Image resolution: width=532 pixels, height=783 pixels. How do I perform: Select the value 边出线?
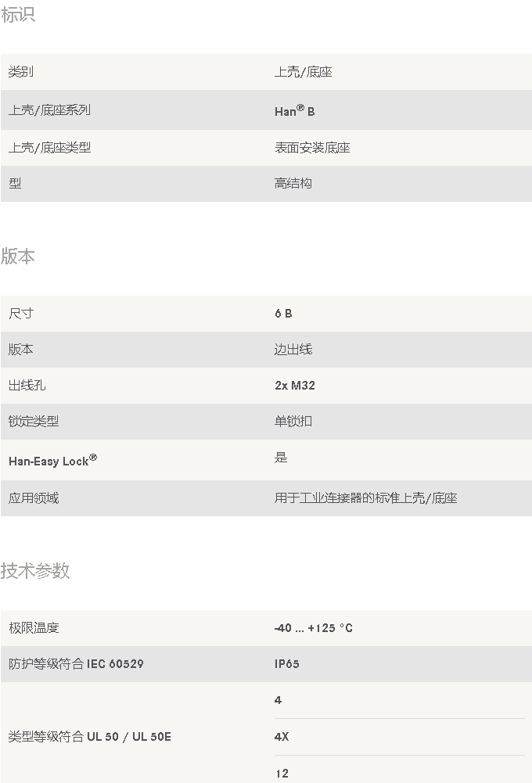[x=293, y=350]
